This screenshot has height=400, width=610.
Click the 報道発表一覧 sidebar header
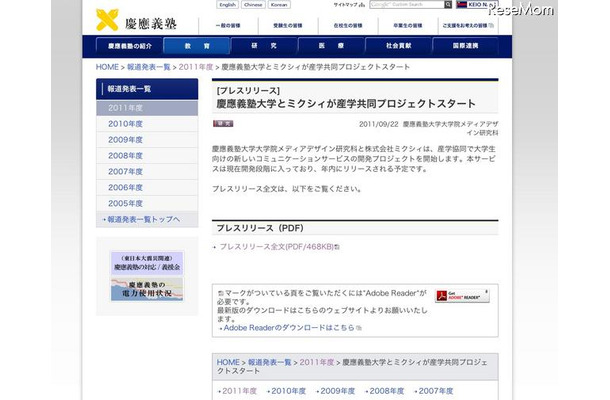pyautogui.click(x=147, y=89)
